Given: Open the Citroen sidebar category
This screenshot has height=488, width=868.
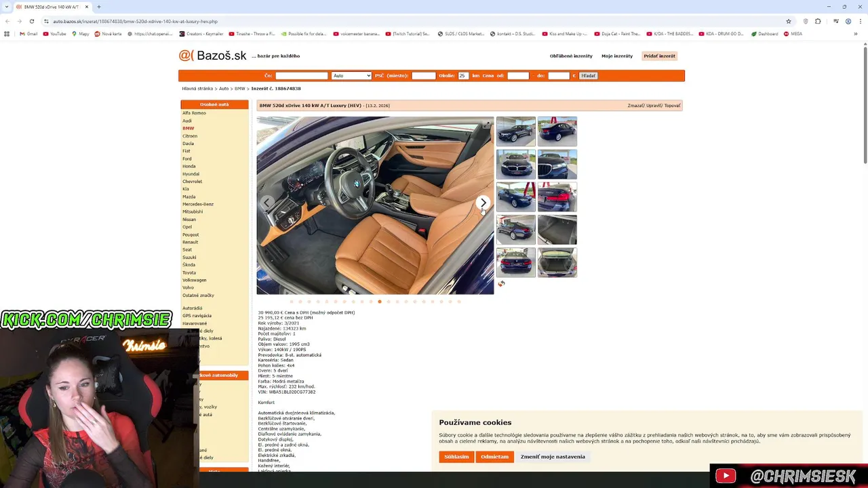Looking at the screenshot, I should click(x=190, y=136).
